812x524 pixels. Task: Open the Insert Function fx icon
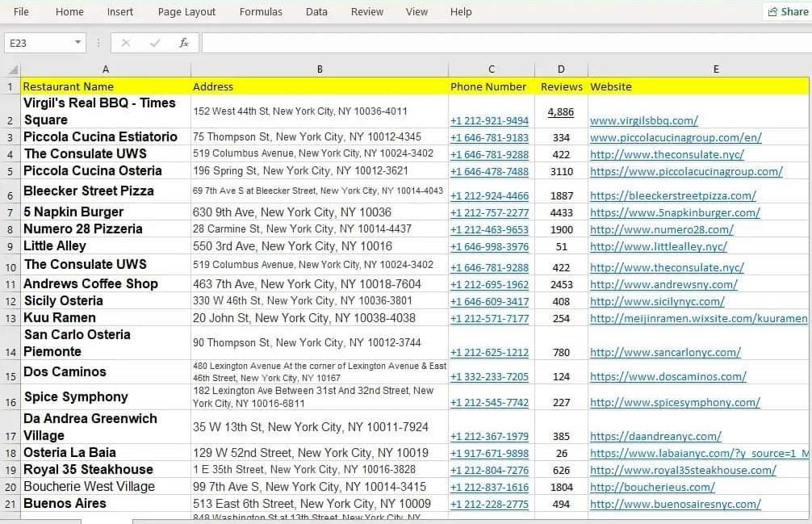[x=183, y=43]
